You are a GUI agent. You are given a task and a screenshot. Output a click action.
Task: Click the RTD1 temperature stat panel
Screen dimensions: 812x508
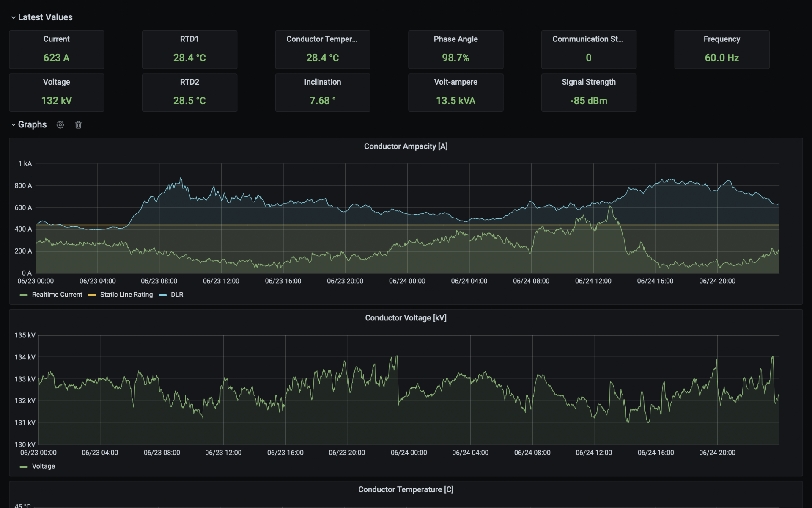pos(189,49)
